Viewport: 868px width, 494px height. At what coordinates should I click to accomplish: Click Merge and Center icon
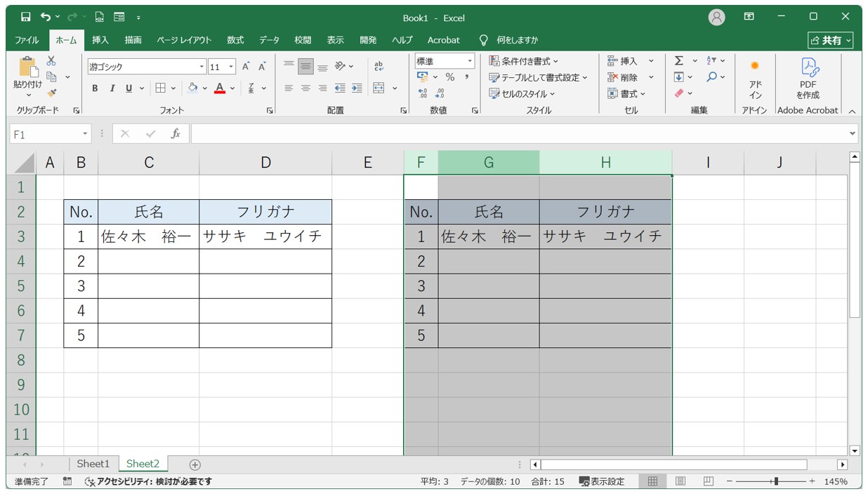pos(379,88)
